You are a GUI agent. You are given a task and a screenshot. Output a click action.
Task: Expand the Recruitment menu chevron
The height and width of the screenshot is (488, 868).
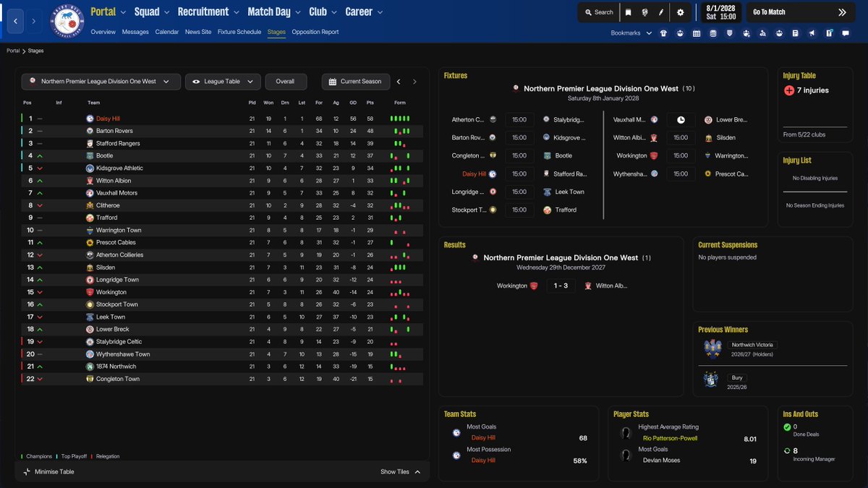click(x=237, y=12)
